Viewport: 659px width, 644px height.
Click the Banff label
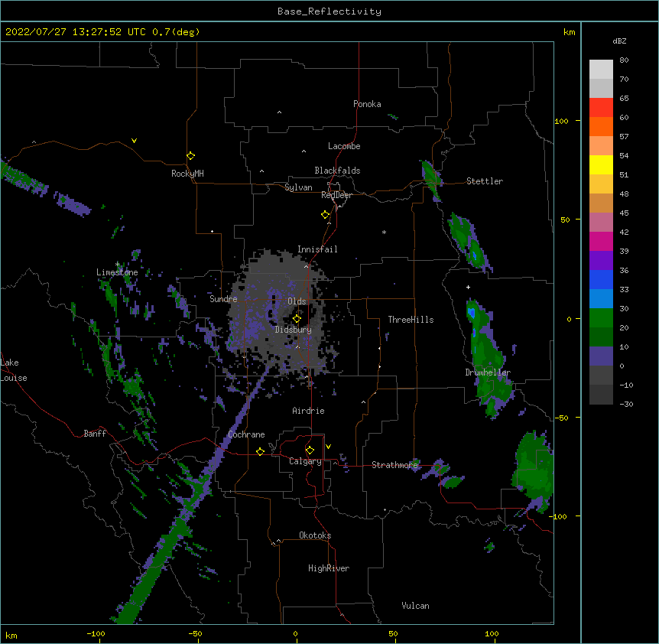(x=95, y=434)
